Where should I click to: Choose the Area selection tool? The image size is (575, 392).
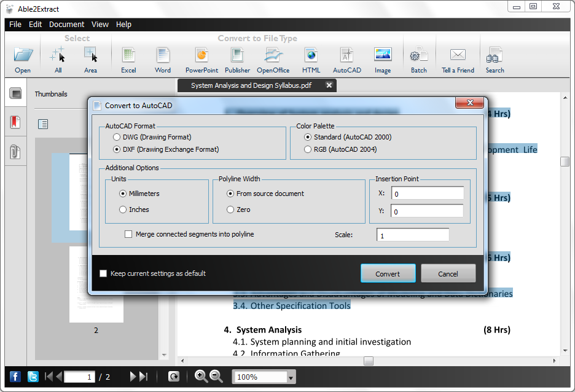pyautogui.click(x=90, y=54)
